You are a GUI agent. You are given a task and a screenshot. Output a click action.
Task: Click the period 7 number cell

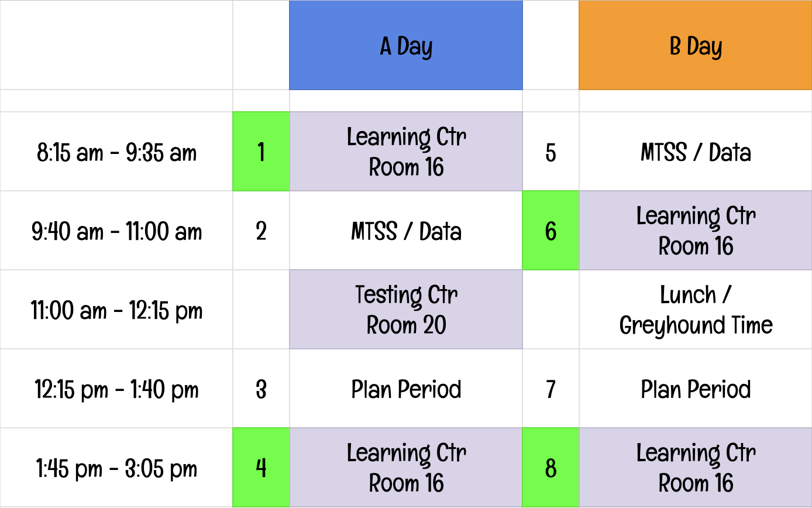[550, 389]
